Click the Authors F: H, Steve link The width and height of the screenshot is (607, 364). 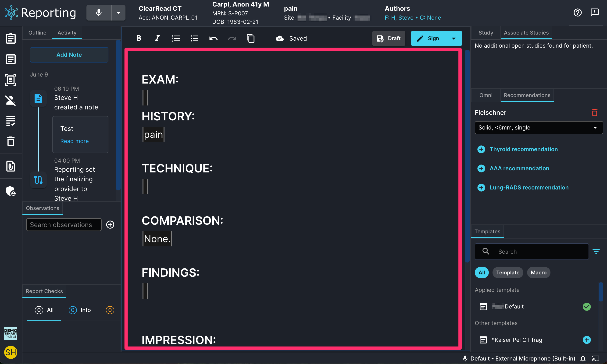coord(399,18)
